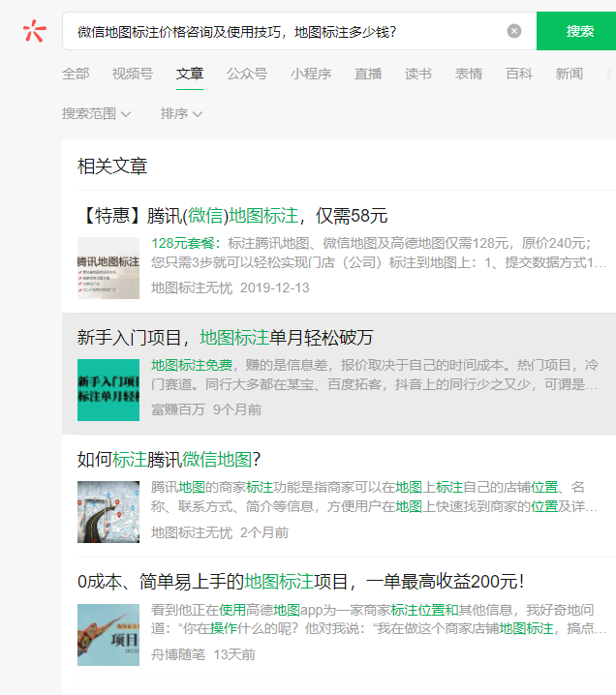Click the green 新手入门项目 thumbnail
The image size is (616, 695).
(x=108, y=390)
